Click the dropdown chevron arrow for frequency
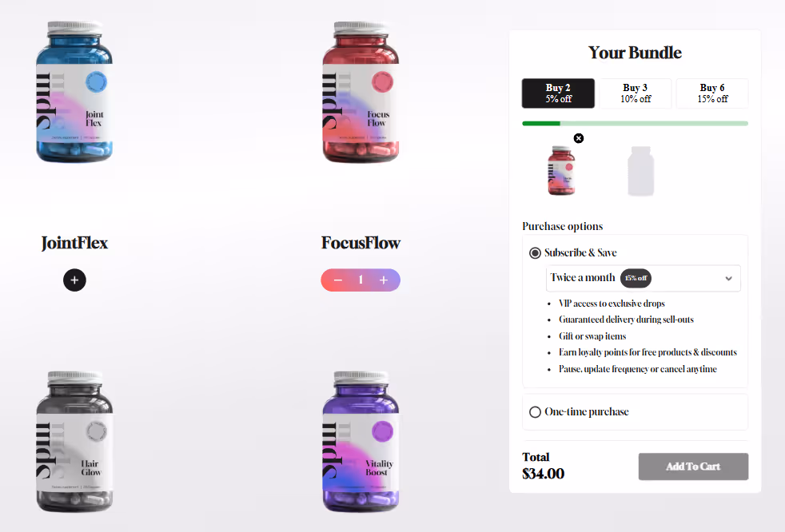The image size is (785, 532). (x=729, y=279)
